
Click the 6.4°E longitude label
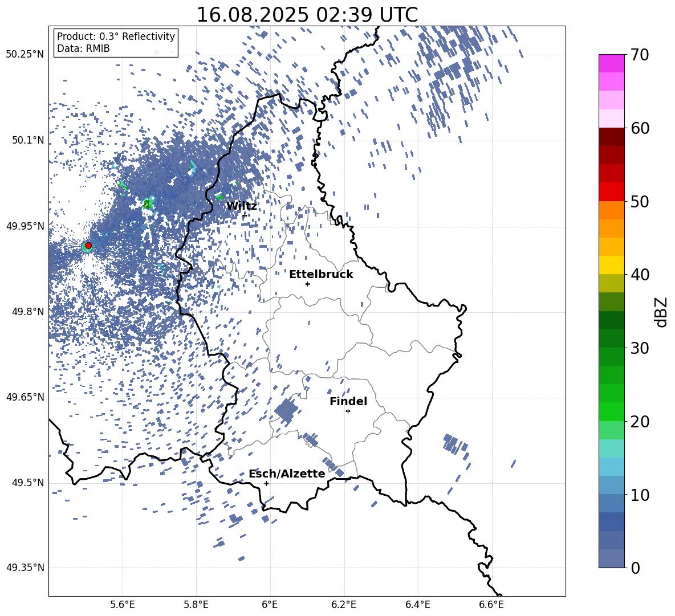pos(417,605)
